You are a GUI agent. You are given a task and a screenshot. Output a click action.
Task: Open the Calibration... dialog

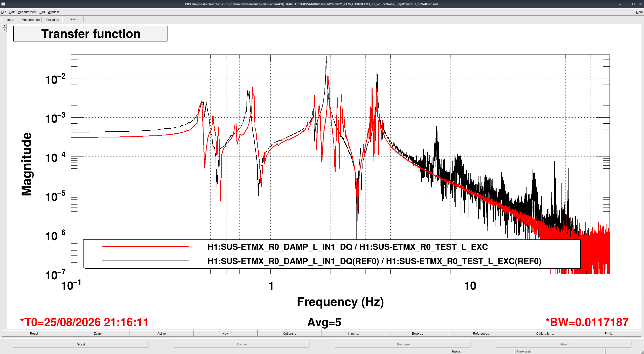coord(545,333)
